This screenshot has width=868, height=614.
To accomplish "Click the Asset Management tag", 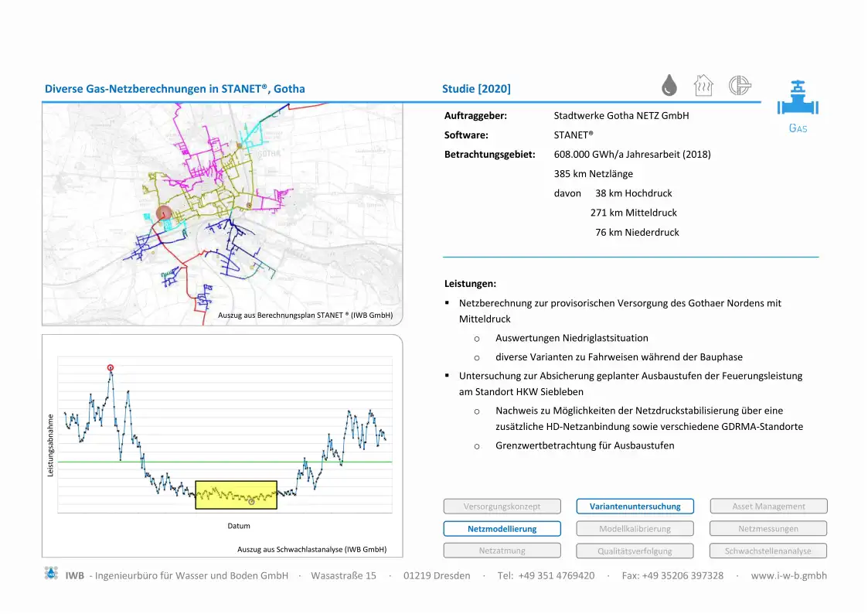I will (768, 507).
